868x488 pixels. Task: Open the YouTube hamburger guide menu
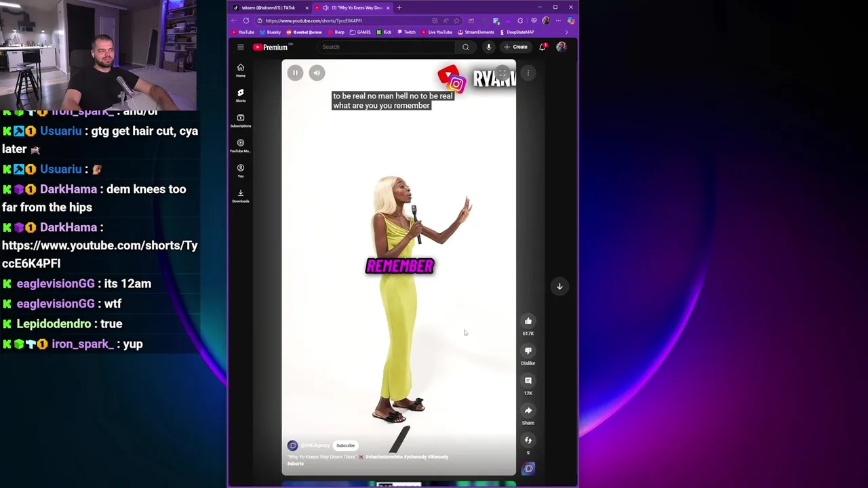click(x=241, y=47)
